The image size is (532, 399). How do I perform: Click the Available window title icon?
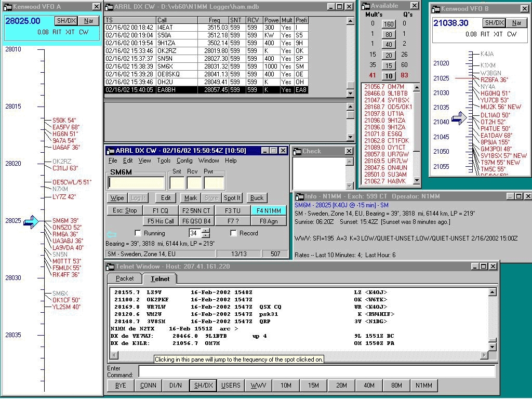366,6
